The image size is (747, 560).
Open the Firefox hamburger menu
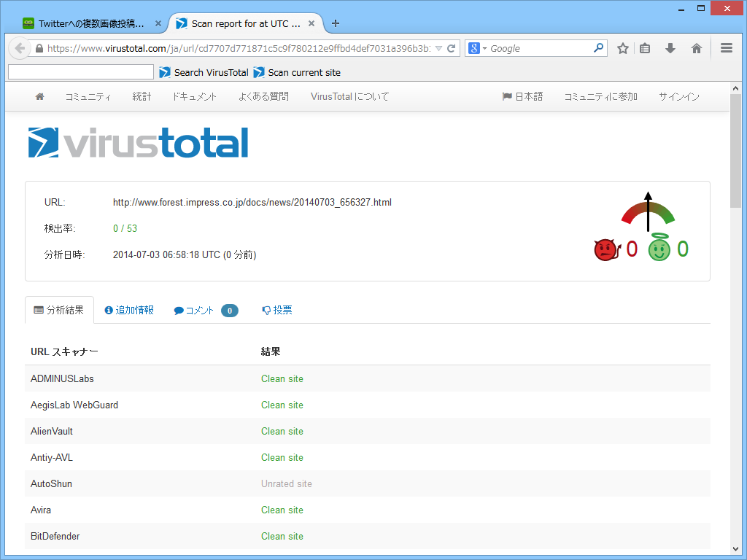[x=727, y=48]
